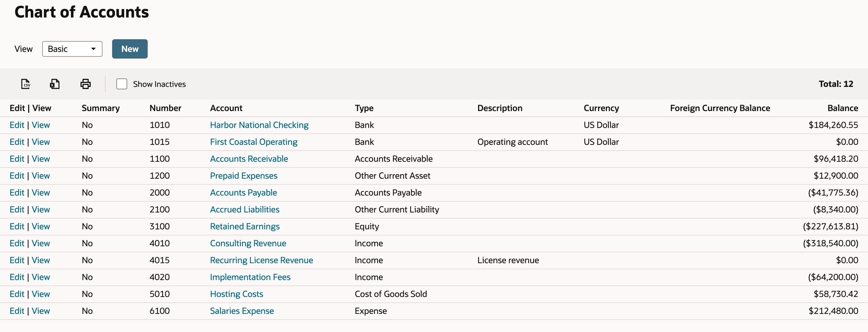Sort by the Description column header
Image resolution: width=868 pixels, height=332 pixels.
(500, 108)
